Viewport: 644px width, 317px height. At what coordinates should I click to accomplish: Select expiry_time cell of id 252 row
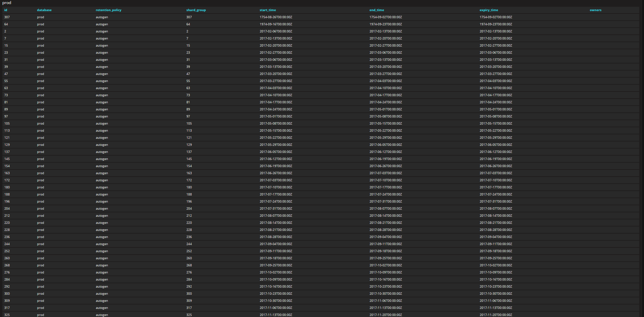click(x=496, y=251)
